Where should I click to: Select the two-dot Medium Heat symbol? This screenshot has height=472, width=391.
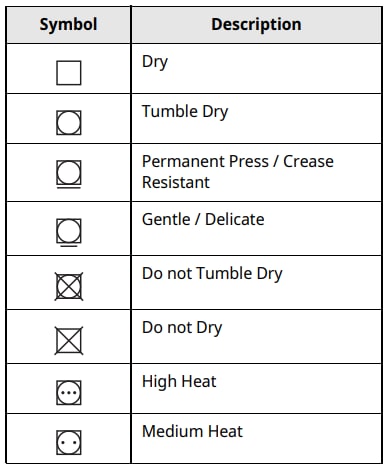click(69, 443)
